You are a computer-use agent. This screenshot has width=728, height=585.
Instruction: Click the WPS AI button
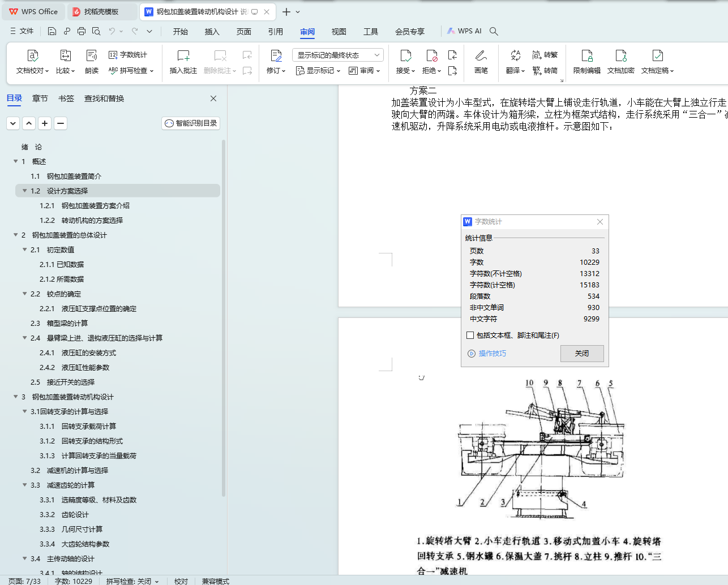tap(464, 31)
